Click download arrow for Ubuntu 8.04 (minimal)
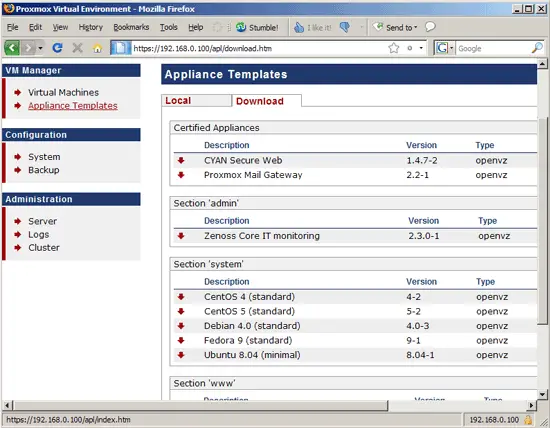 181,355
